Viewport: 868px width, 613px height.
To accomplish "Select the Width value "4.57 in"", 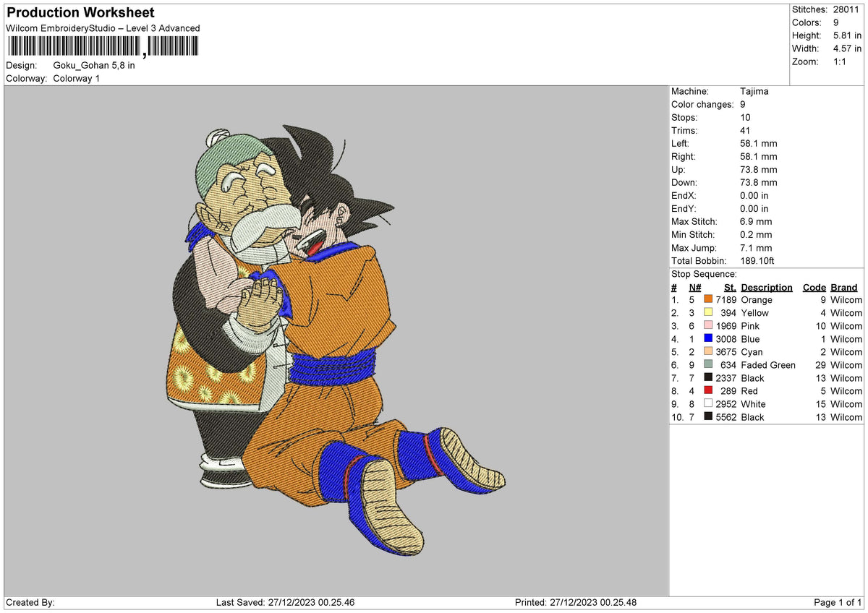I will point(848,48).
